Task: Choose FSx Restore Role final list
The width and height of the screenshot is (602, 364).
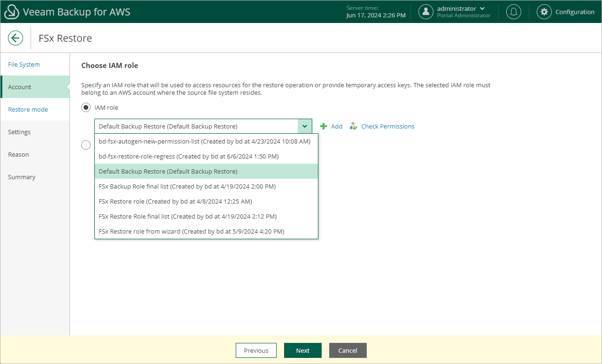Action: click(206, 216)
